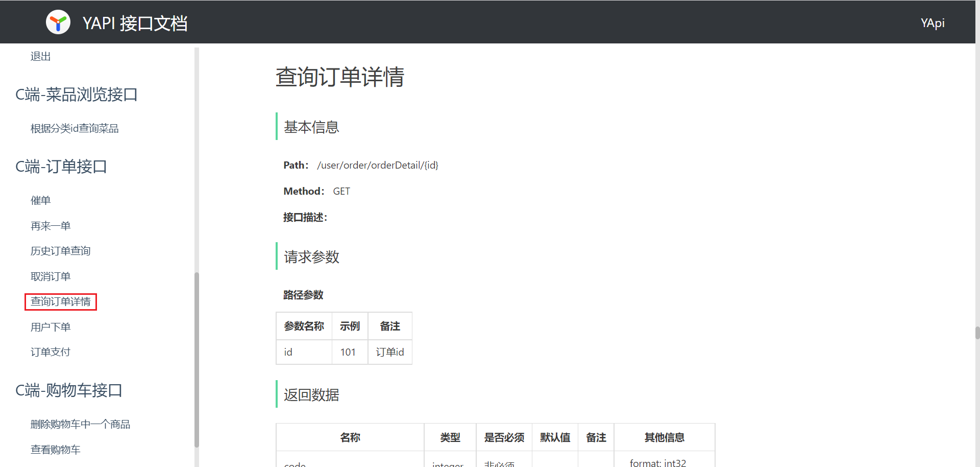
Task: Select 催单 in sidebar
Action: pyautogui.click(x=40, y=200)
